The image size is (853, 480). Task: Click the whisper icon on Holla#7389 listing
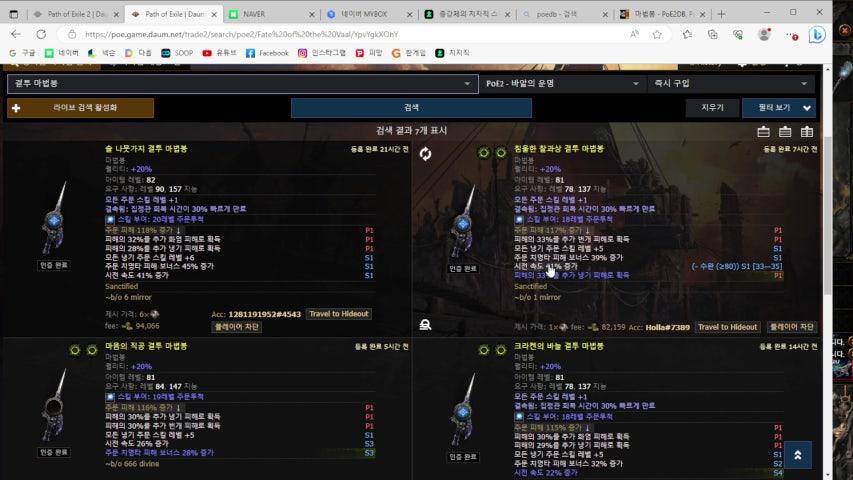(x=425, y=324)
